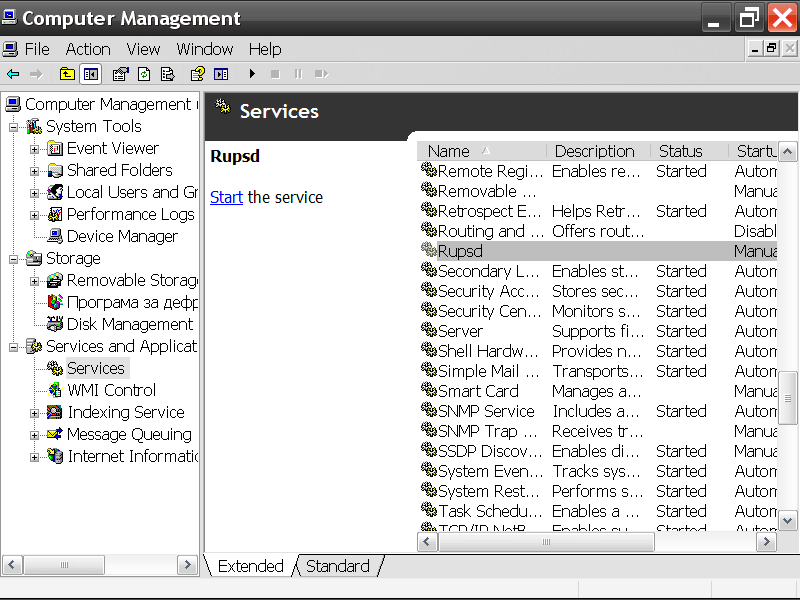Click services list horizontal scrollbar thumb
Viewport: 800px width, 600px height.
546,542
